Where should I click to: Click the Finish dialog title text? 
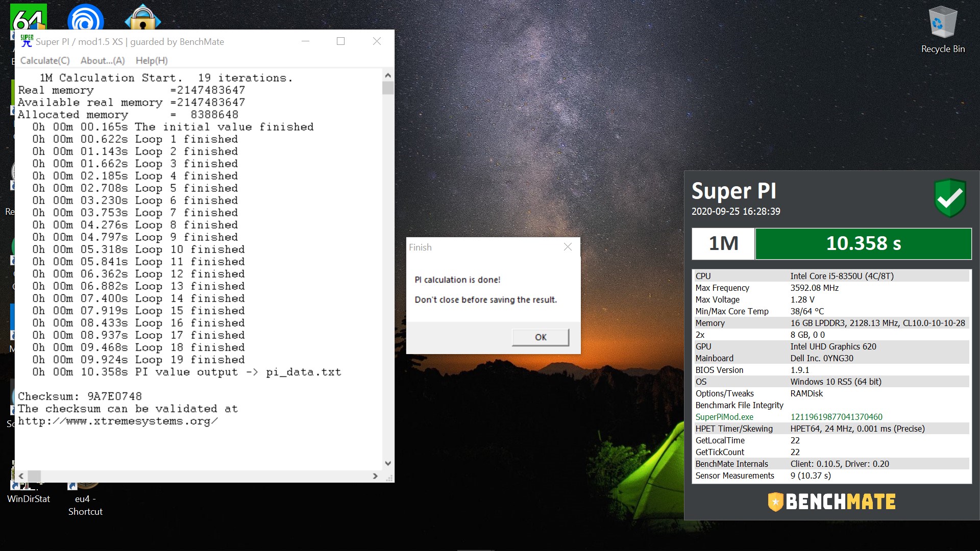[420, 247]
